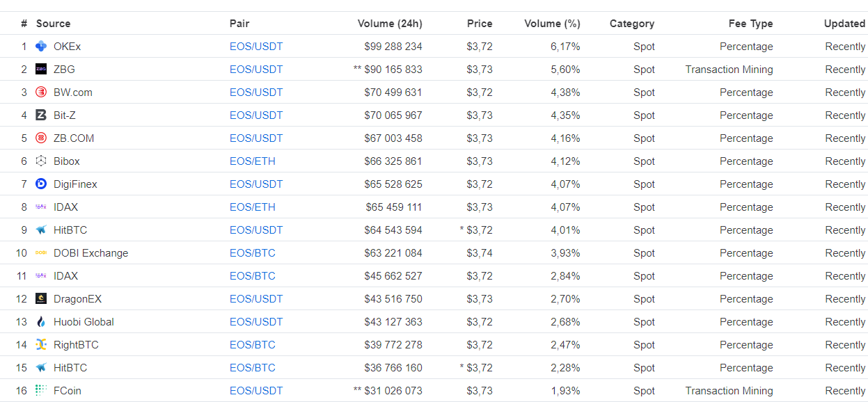Click the FCoin green dotted icon
Viewport: 868px width, 402px height.
tap(41, 391)
